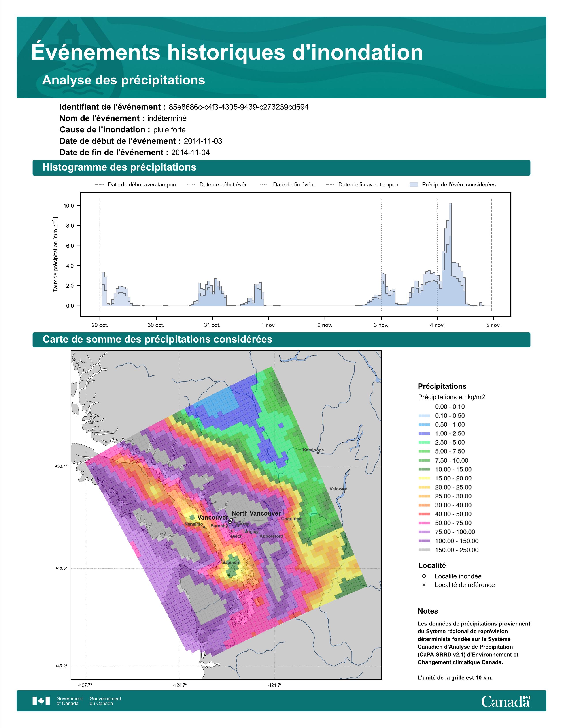The height and width of the screenshot is (728, 563).
Task: Click the 150.00 - 250.00 legend swatch
Action: (424, 550)
